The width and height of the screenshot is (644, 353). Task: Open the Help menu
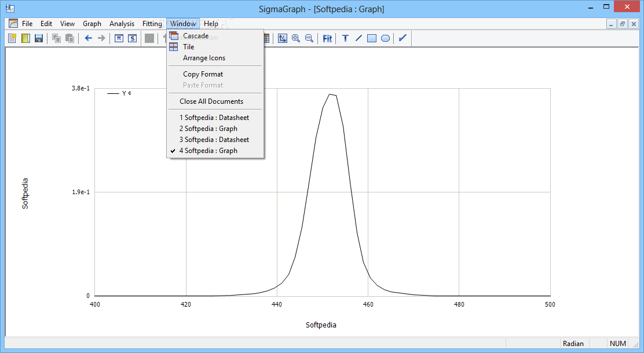click(211, 23)
